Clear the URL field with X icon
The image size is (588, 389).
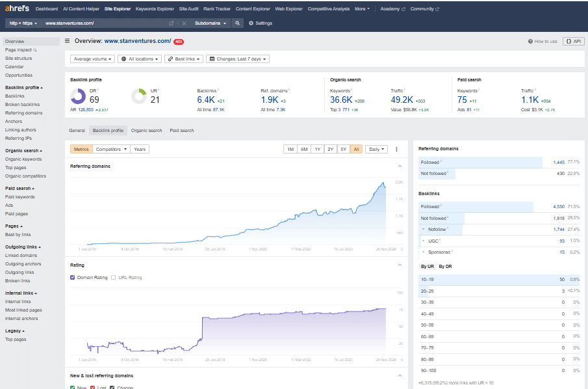tap(184, 23)
